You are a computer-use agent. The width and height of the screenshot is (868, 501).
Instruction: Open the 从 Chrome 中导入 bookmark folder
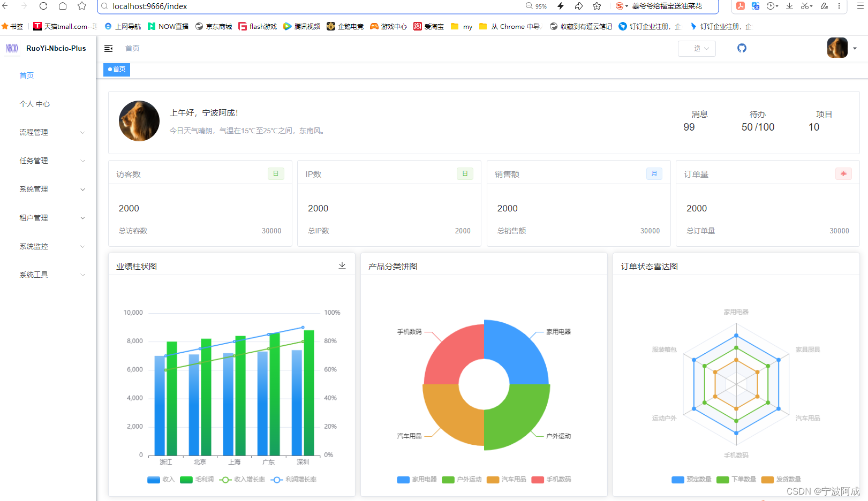(x=510, y=26)
